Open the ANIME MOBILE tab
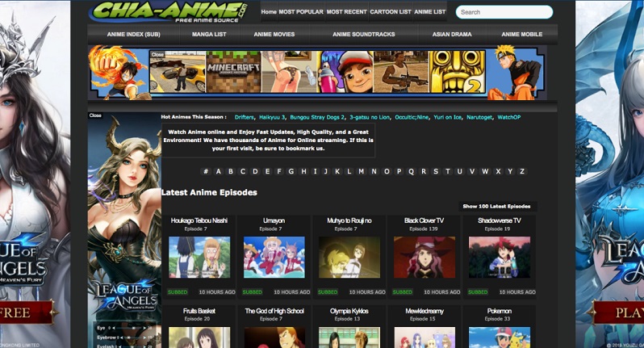The height and width of the screenshot is (348, 644). [x=521, y=35]
